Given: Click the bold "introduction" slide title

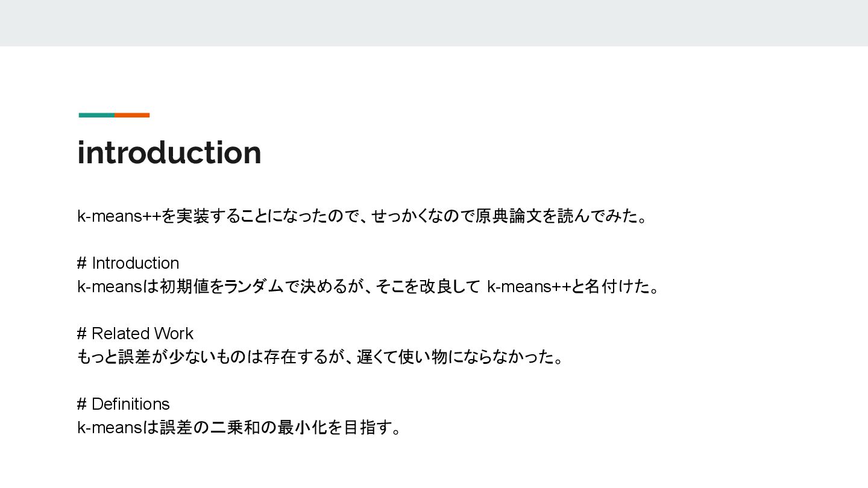Looking at the screenshot, I should click(169, 153).
